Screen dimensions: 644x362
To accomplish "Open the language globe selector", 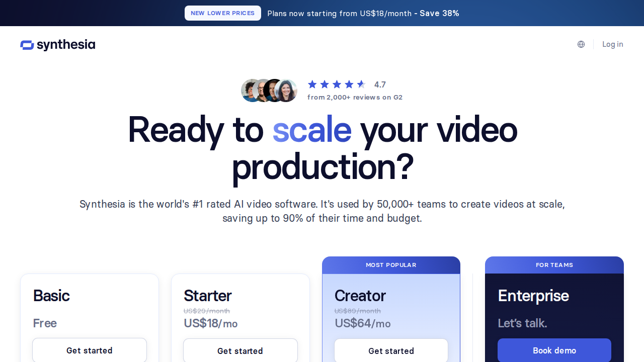I will pyautogui.click(x=581, y=44).
